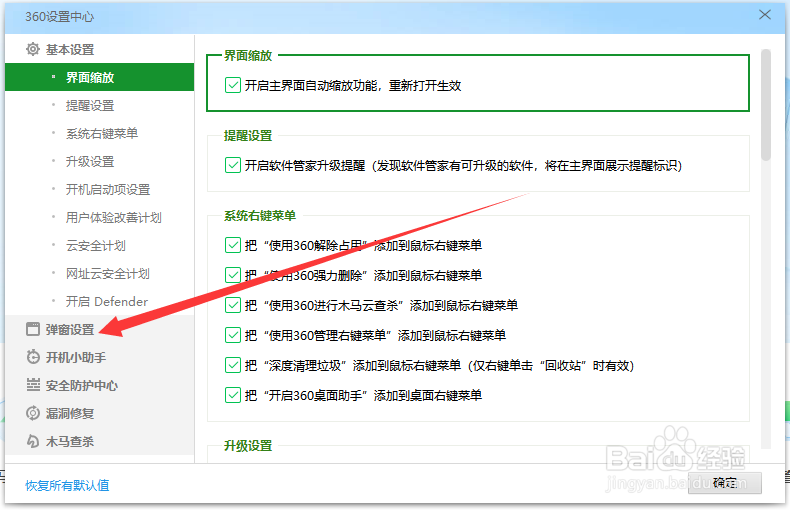Click the 木马查杀 icon
790x510 pixels.
(x=33, y=441)
